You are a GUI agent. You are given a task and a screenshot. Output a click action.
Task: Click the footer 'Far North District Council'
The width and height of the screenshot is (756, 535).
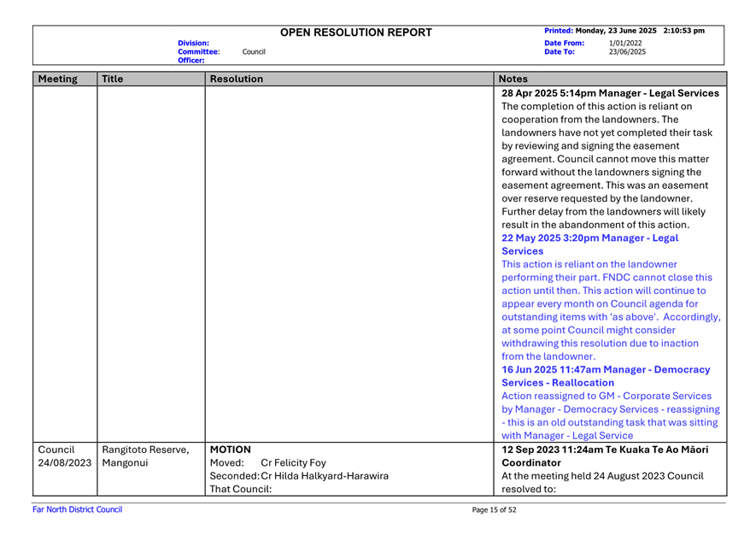[x=77, y=509]
